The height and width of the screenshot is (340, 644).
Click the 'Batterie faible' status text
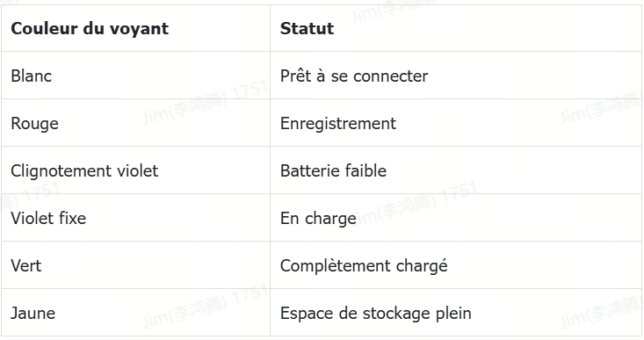(x=333, y=170)
